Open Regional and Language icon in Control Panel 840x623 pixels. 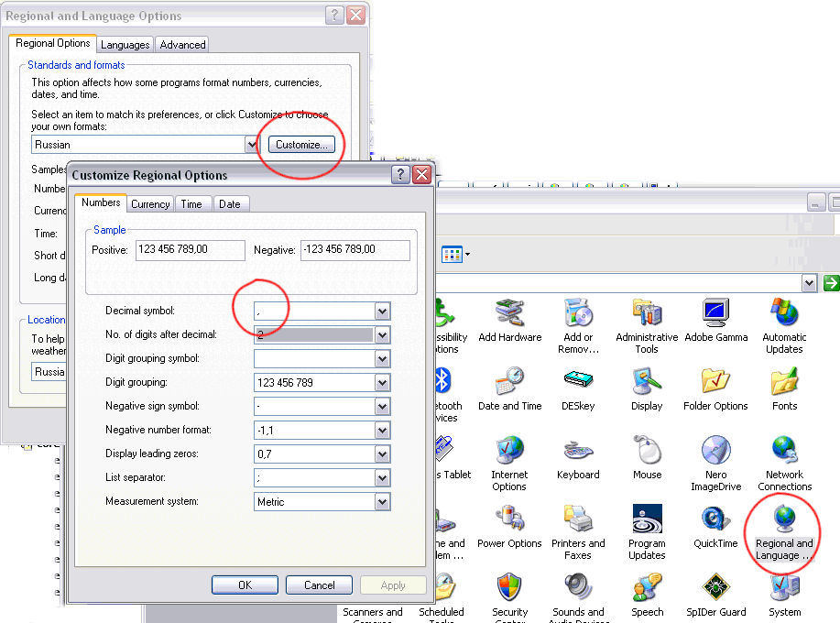tap(784, 519)
